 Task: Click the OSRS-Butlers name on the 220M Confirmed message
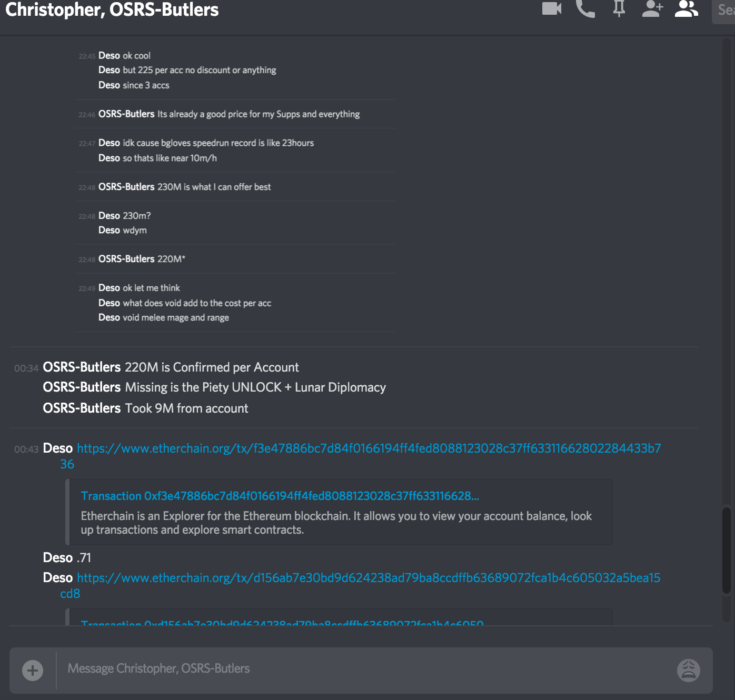point(82,367)
